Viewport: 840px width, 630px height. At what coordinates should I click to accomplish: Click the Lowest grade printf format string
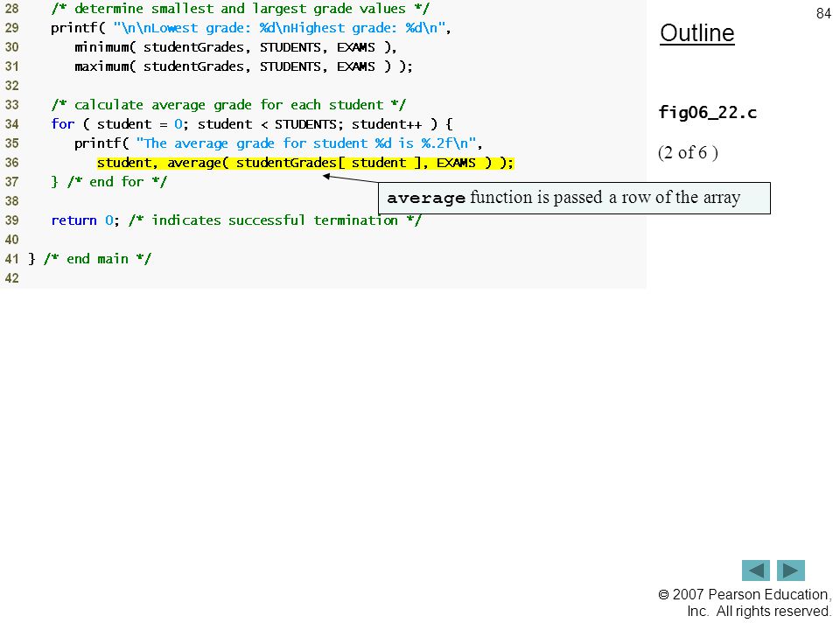[x=278, y=28]
